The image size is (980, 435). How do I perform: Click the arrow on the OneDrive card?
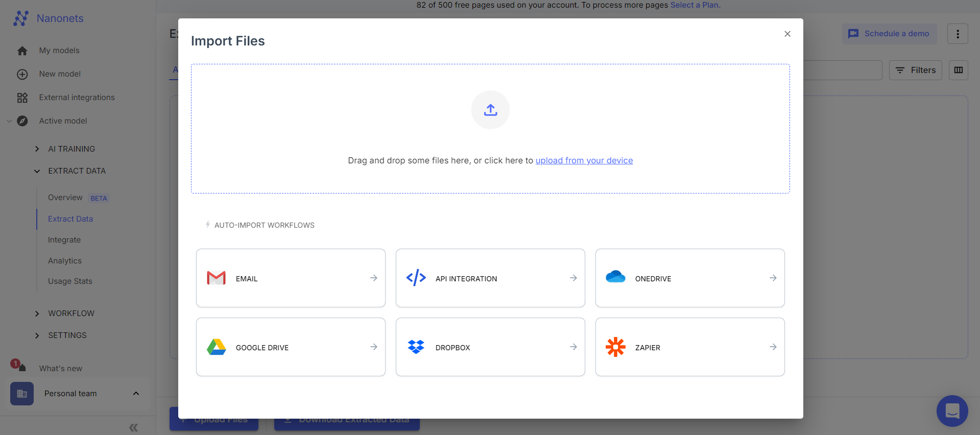click(x=773, y=278)
